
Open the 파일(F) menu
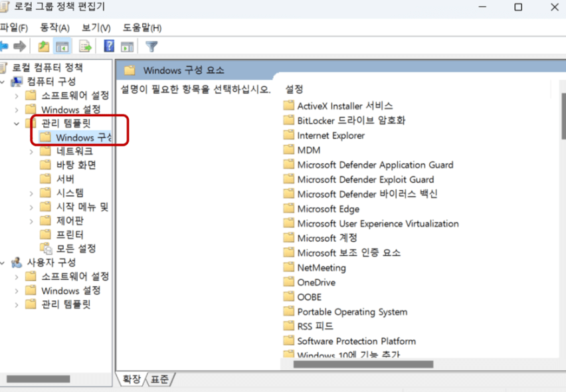click(14, 27)
